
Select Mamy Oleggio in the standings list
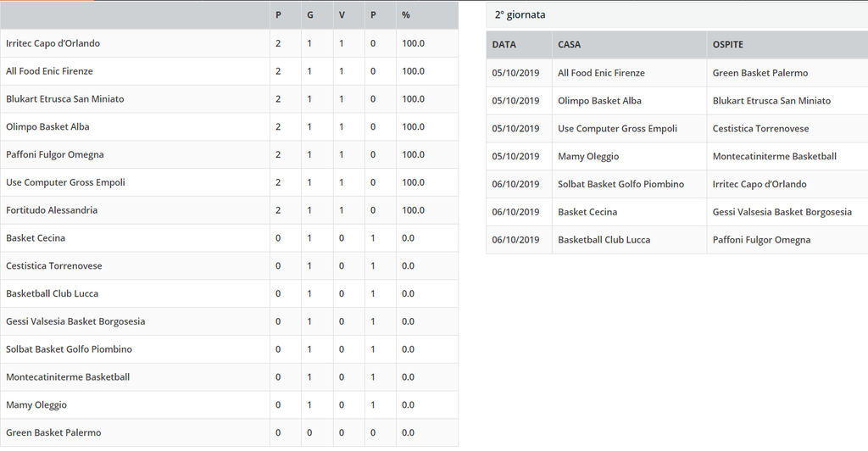click(x=36, y=405)
